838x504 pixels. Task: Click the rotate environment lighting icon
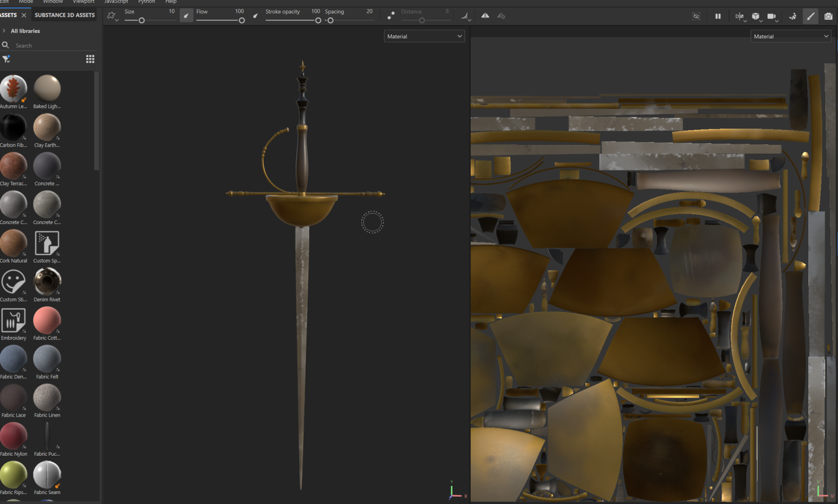[793, 16]
